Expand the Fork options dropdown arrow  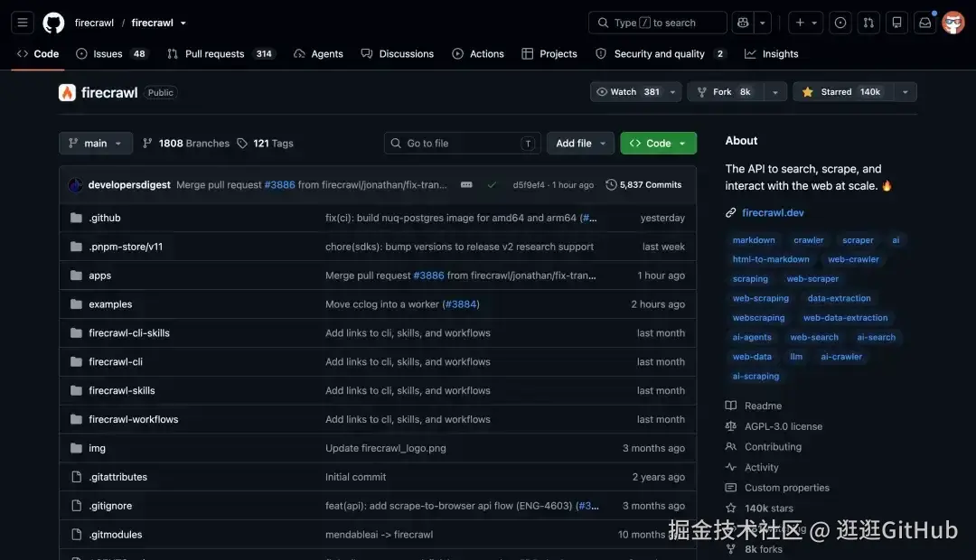click(775, 92)
